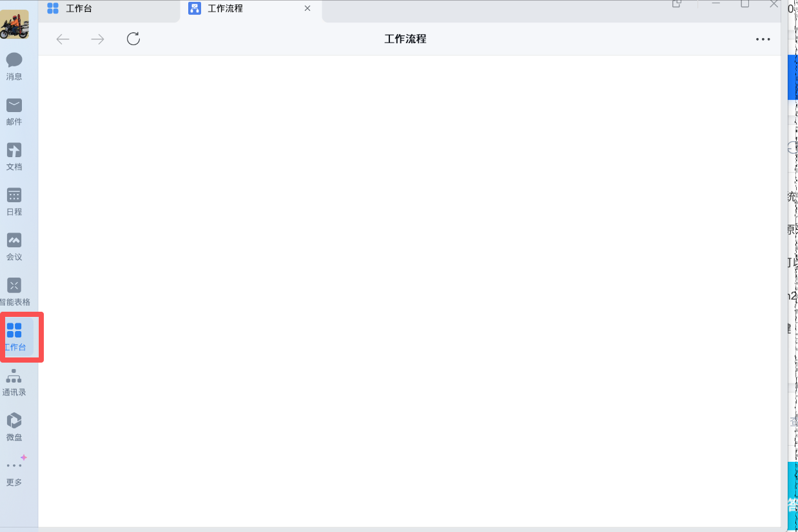Select 工作台 in the left sidebar
This screenshot has height=532, width=798.
coord(15,337)
